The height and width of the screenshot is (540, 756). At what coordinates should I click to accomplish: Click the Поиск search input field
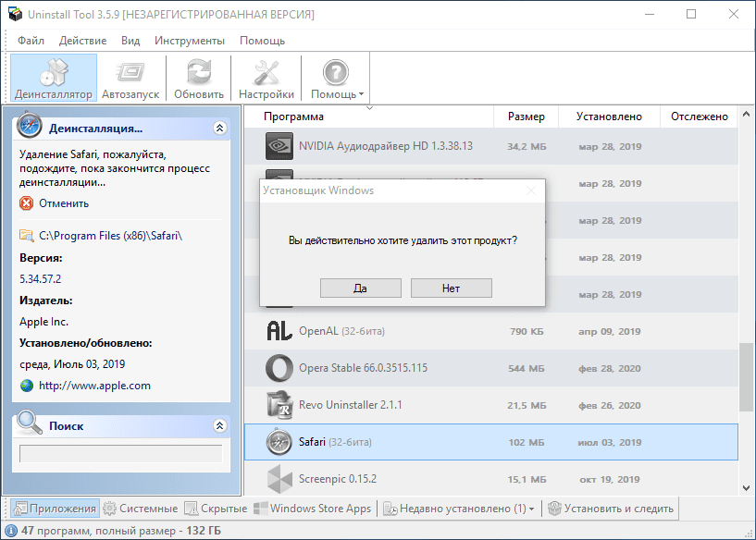(x=120, y=454)
